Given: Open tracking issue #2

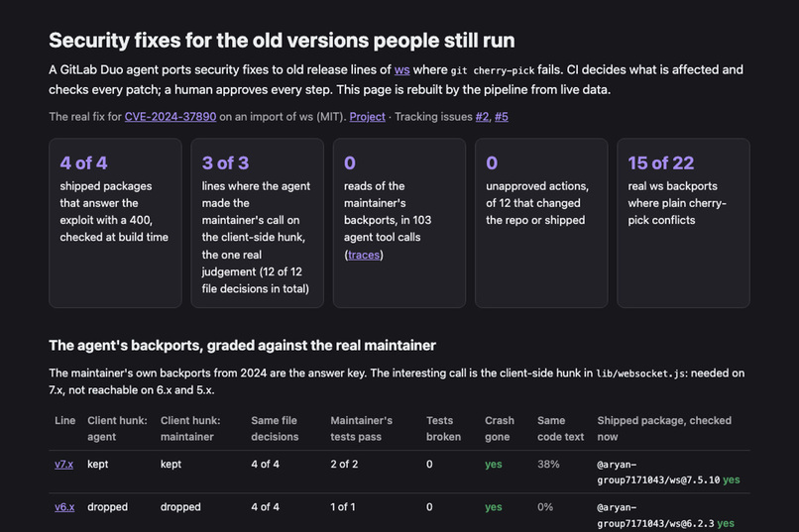Looking at the screenshot, I should pos(482,117).
